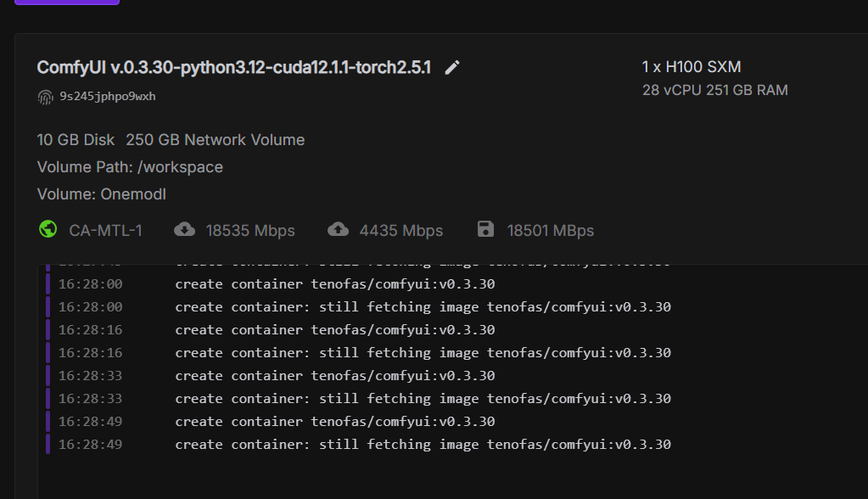The height and width of the screenshot is (499, 868).
Task: Click the ComfyUI pod title text
Action: click(233, 68)
